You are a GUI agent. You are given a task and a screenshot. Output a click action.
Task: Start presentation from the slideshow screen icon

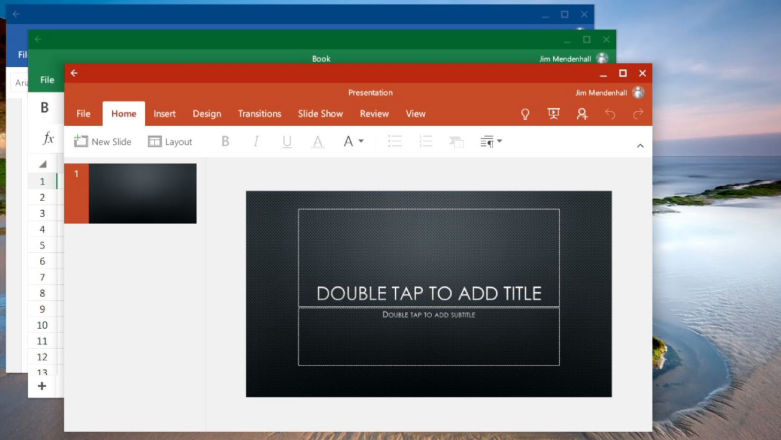coord(553,114)
